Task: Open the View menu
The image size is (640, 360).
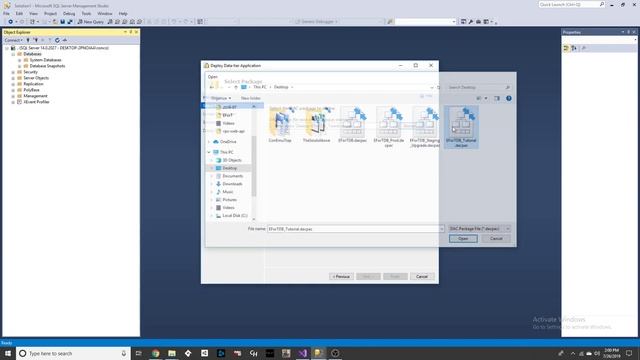Action: [x=33, y=13]
